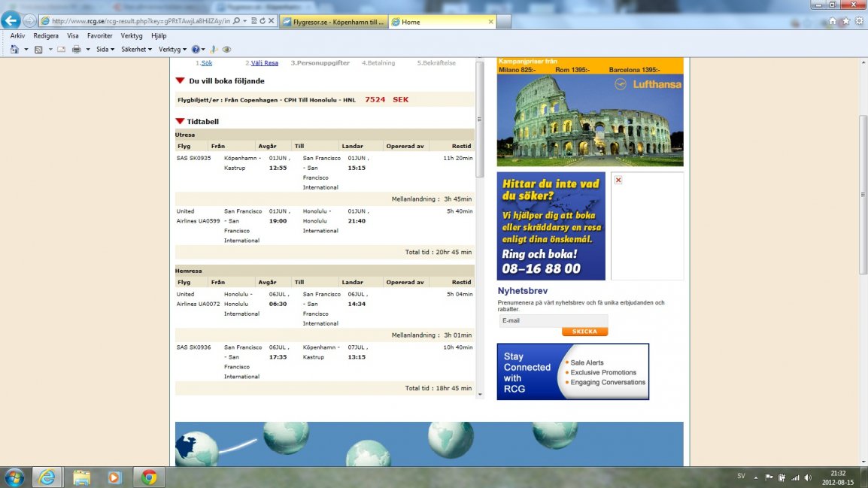868x488 pixels.
Task: Click the inner timetable scrollbar down arrow
Action: click(480, 393)
